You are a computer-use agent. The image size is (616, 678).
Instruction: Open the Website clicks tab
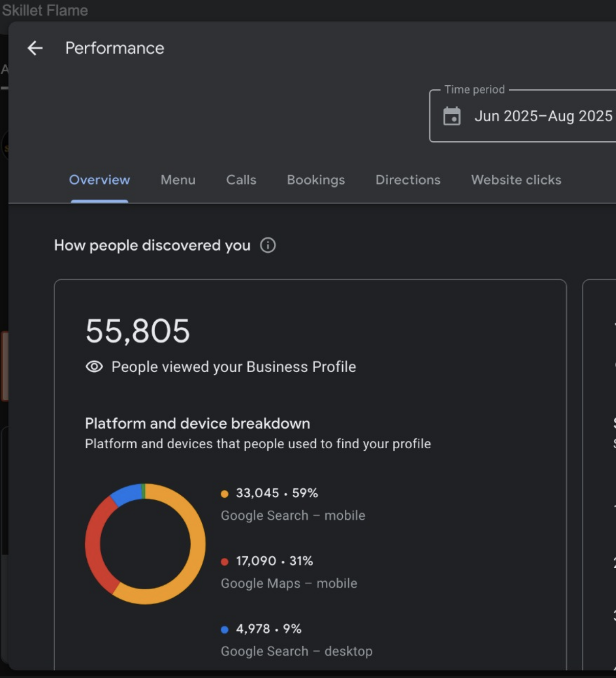516,180
